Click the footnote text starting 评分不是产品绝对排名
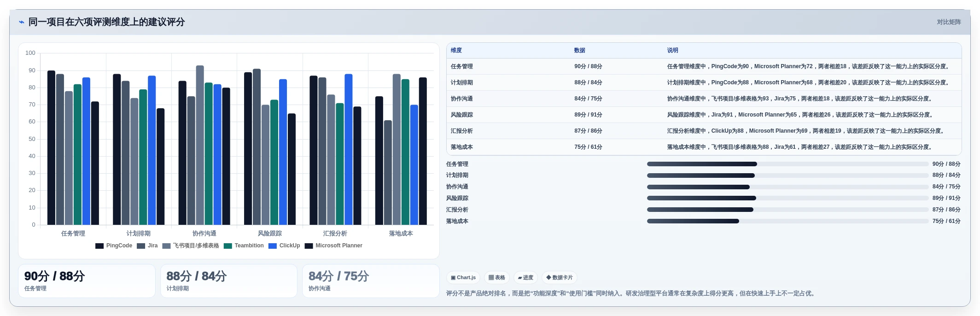 pyautogui.click(x=632, y=293)
